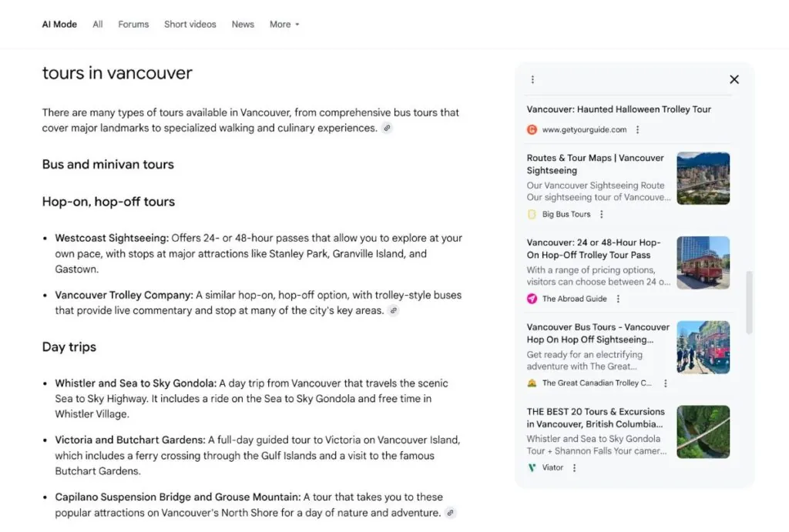Viewport: 789px width, 532px height.
Task: Click source link icon after Capilano Suspension Bridge item
Action: (x=450, y=513)
